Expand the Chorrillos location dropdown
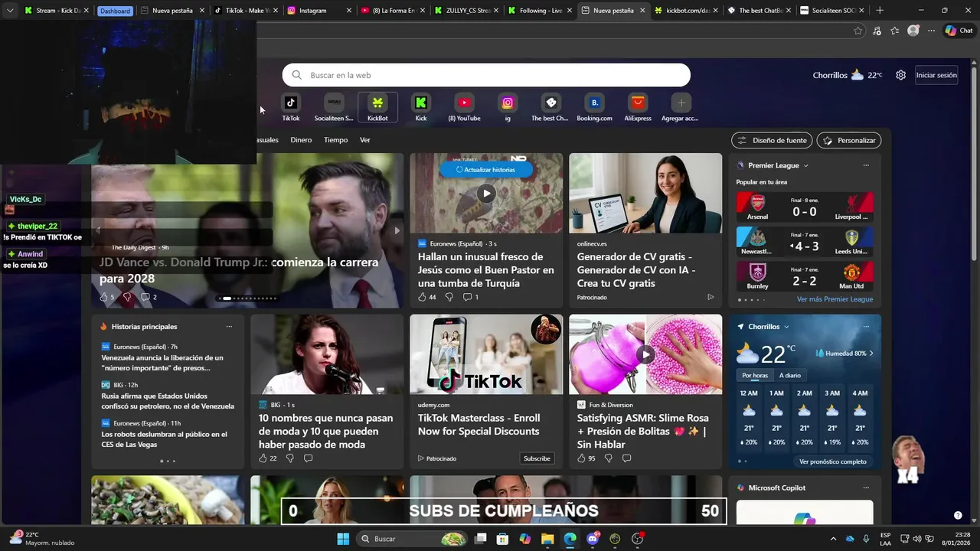The width and height of the screenshot is (980, 551). click(786, 327)
